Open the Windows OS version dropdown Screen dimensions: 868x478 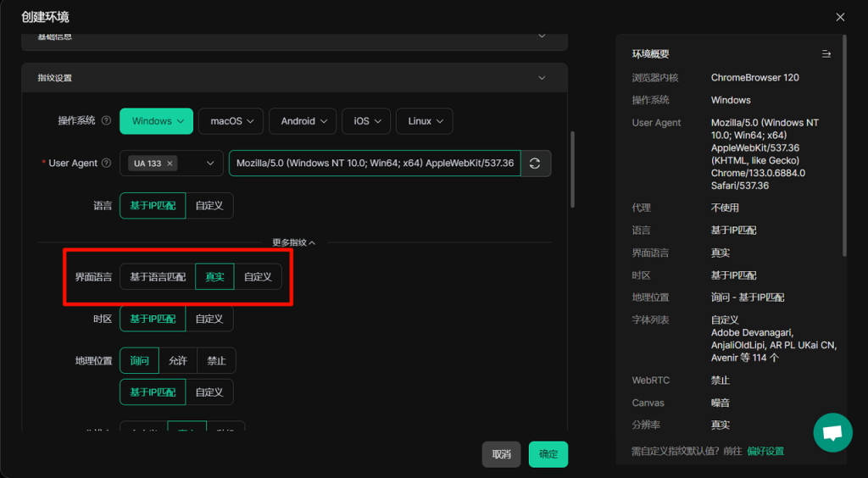tap(157, 121)
